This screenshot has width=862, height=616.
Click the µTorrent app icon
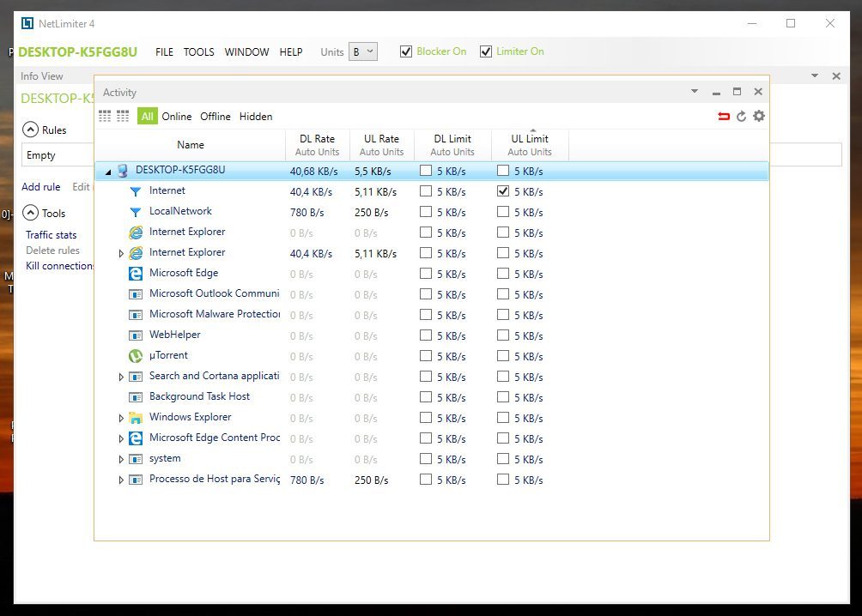136,355
